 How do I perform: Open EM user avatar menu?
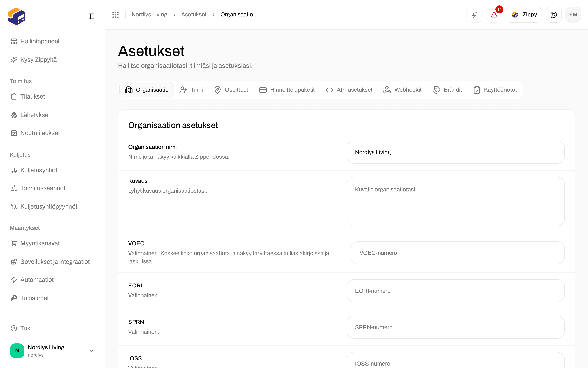pyautogui.click(x=573, y=15)
